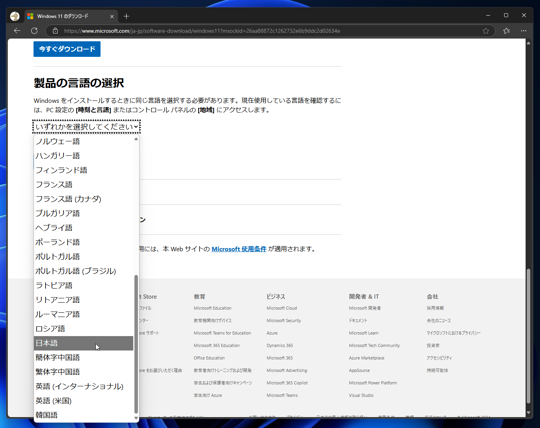Image resolution: width=540 pixels, height=428 pixels.
Task: Click the page scrollbar down arrow
Action: point(528,413)
